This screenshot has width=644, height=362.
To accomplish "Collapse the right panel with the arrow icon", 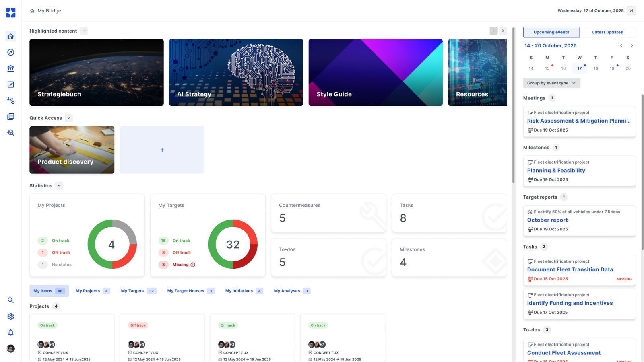I will point(631,11).
